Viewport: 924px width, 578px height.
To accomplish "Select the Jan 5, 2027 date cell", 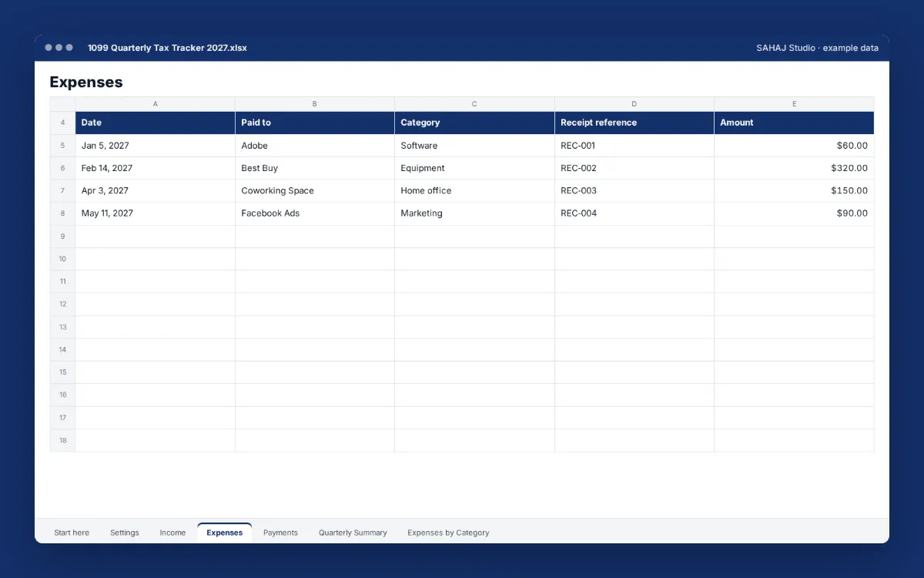I will (156, 146).
